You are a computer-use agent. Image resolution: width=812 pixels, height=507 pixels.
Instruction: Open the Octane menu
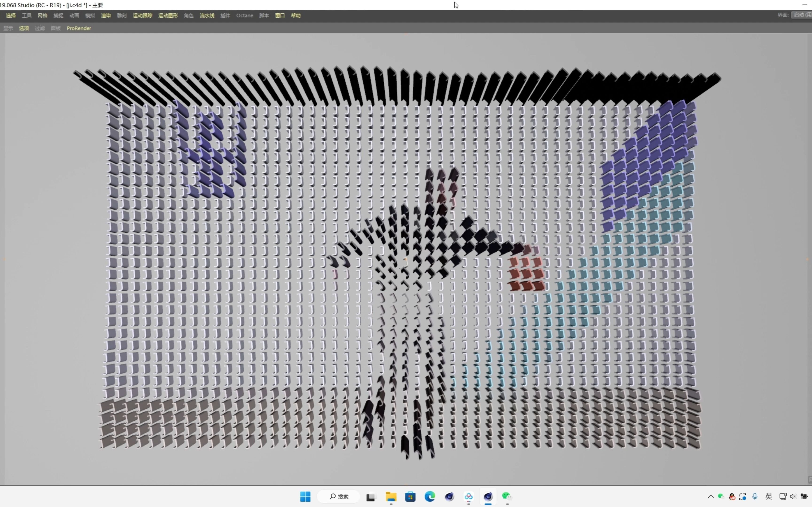click(244, 15)
